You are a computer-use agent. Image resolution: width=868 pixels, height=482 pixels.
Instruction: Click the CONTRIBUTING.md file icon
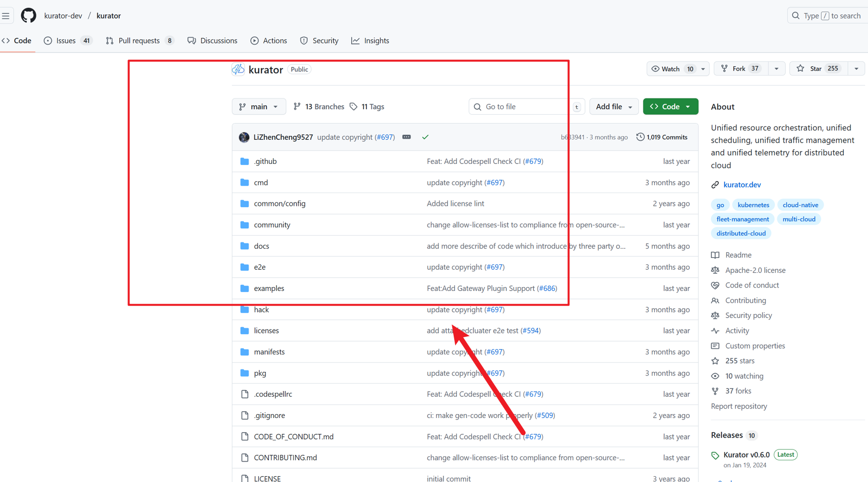click(x=245, y=458)
